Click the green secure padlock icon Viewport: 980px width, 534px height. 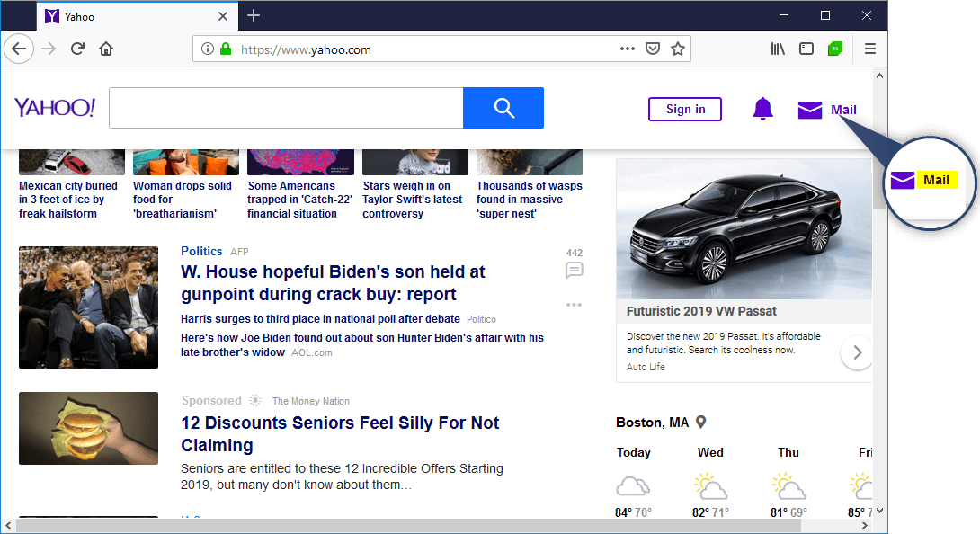click(226, 49)
